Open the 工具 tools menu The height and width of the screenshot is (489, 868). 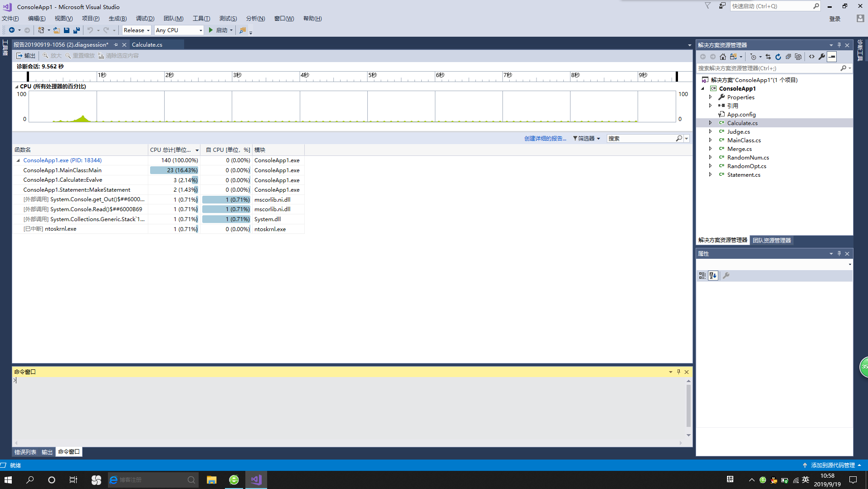[201, 19]
